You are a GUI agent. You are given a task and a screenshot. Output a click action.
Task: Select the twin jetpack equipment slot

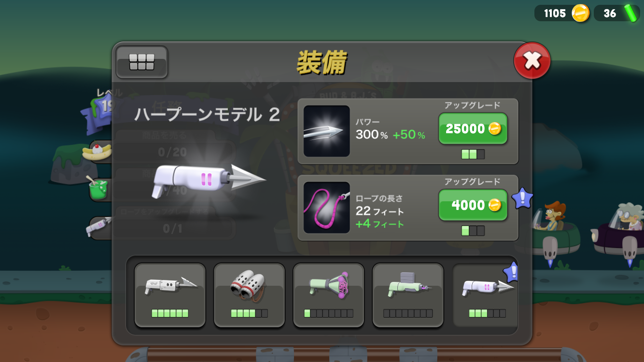pyautogui.click(x=249, y=295)
